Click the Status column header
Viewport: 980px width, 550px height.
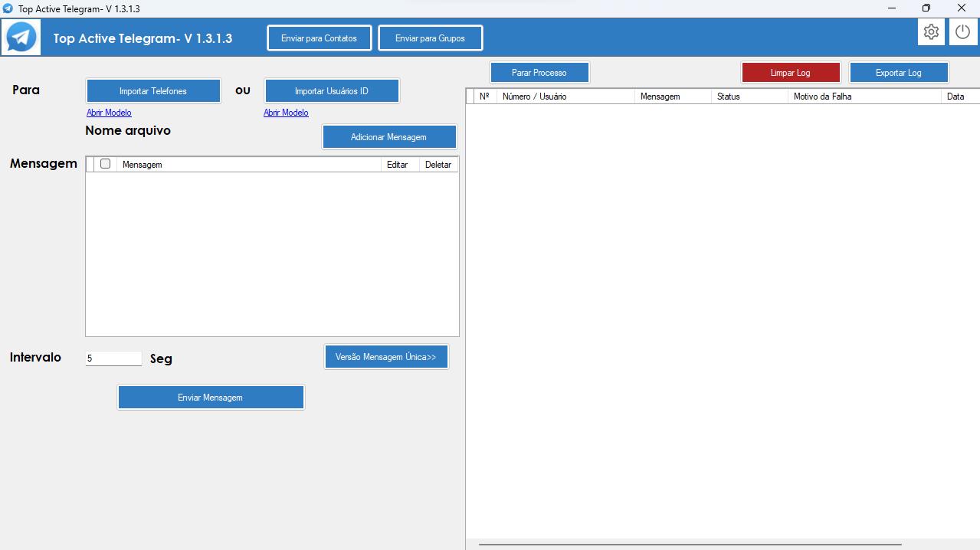click(x=749, y=97)
